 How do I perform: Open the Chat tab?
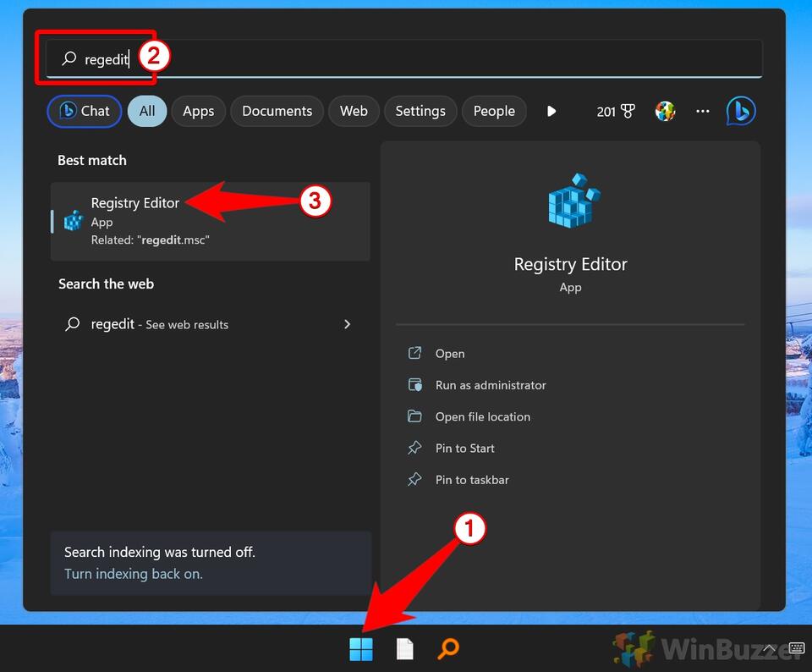pos(84,111)
